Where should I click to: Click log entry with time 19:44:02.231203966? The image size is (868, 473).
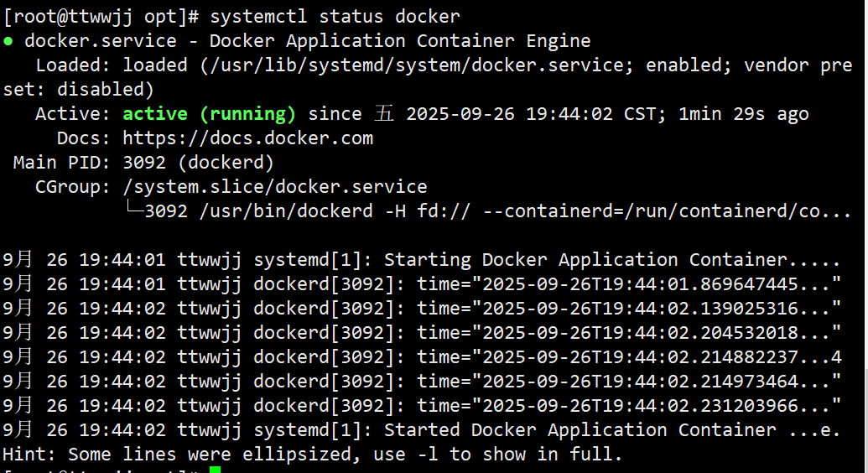click(x=422, y=406)
